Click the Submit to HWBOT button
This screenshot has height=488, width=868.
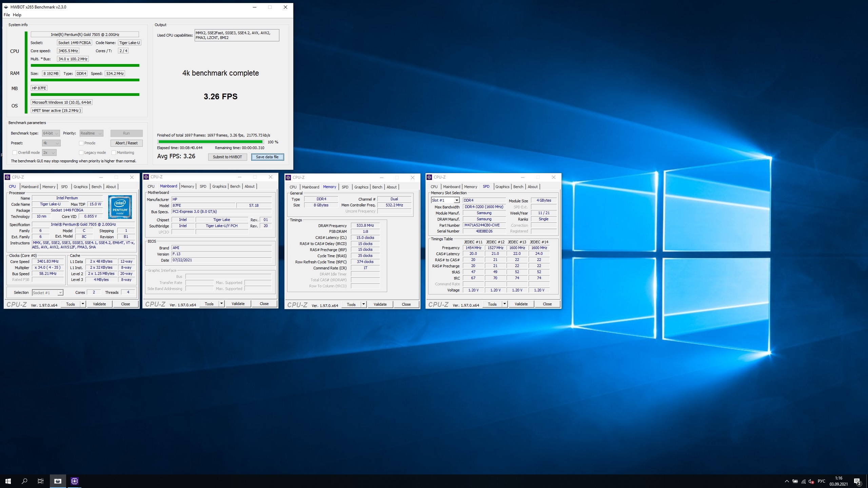(x=228, y=157)
